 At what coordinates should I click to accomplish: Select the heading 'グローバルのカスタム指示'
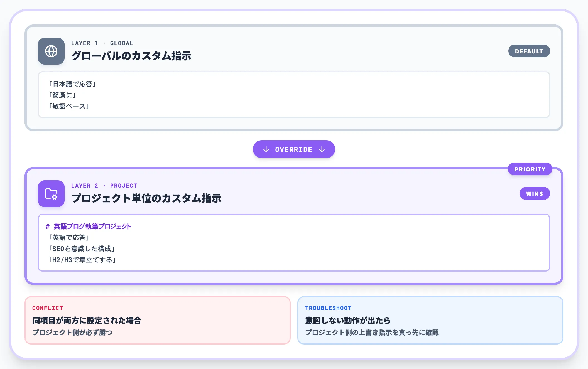[x=131, y=56]
